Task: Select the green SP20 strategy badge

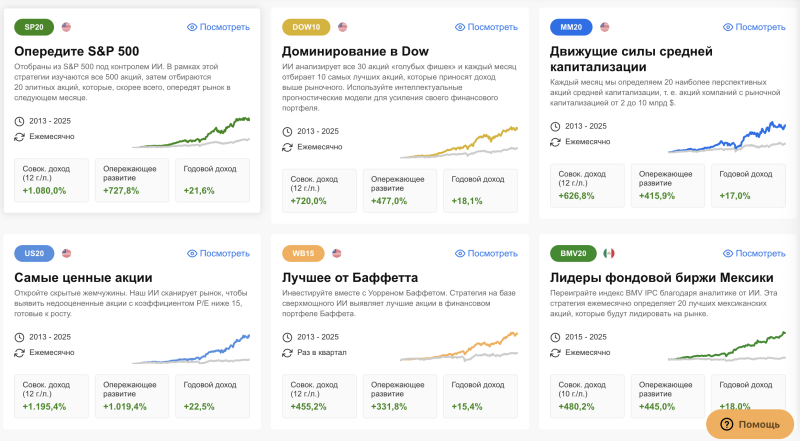Action: tap(34, 27)
